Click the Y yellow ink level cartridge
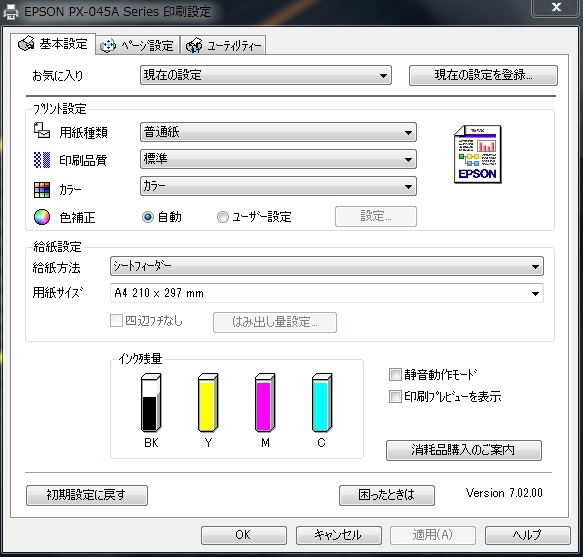 [x=208, y=403]
